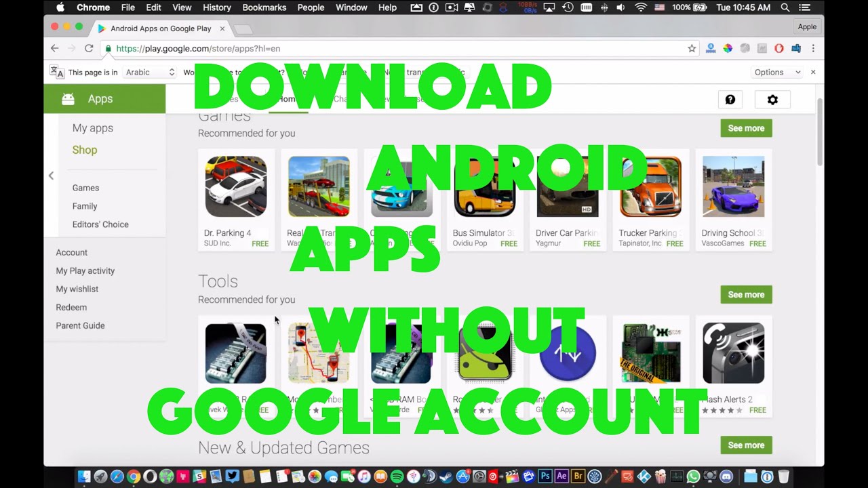The height and width of the screenshot is (488, 868).
Task: Open the People menu
Action: [311, 7]
